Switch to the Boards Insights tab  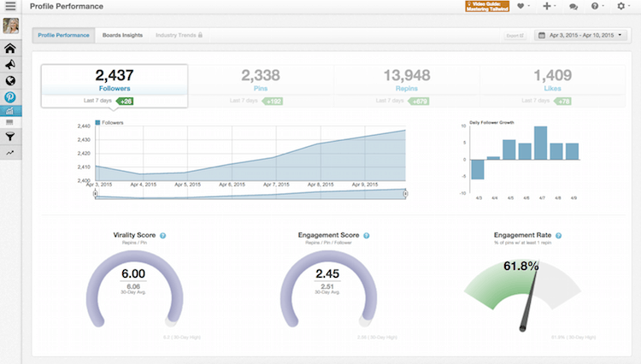(122, 35)
